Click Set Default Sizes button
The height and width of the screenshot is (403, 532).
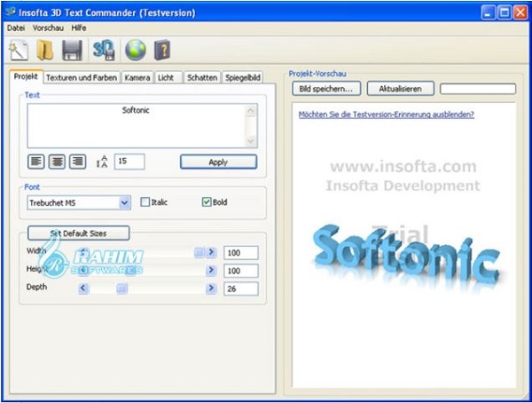pyautogui.click(x=78, y=233)
